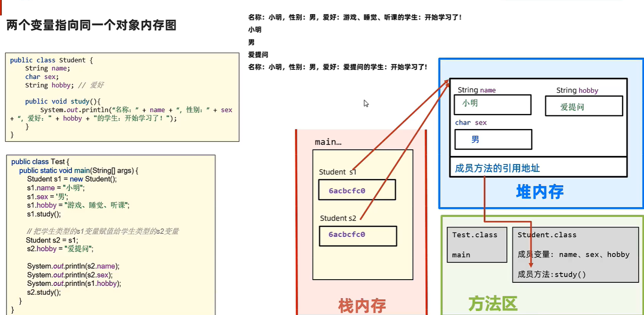Click line System.out.println(s2.name);

pos(73,266)
